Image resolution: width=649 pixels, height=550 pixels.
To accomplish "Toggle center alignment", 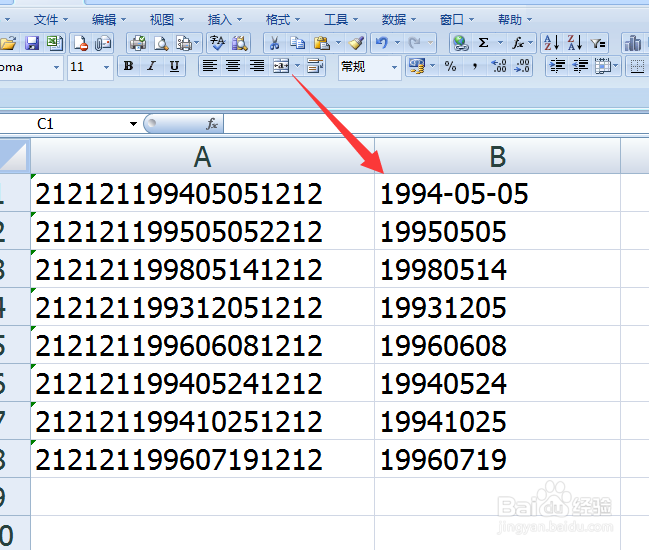I will (x=233, y=66).
